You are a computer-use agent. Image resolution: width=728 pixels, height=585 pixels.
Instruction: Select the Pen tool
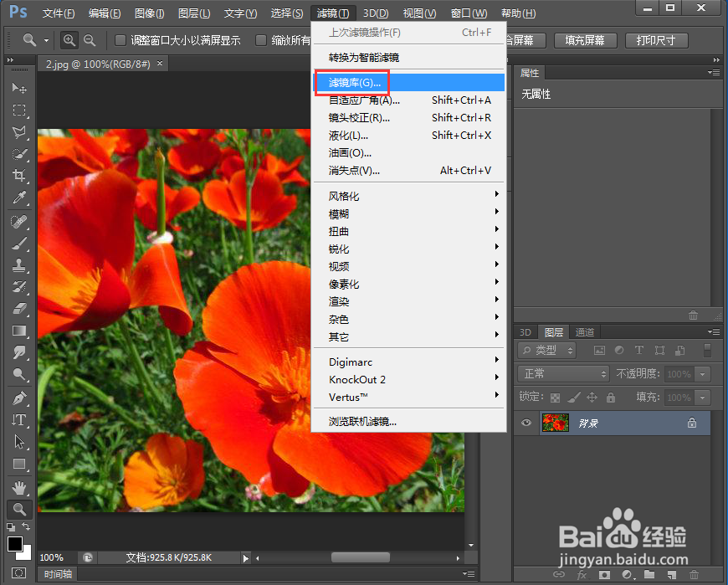(x=19, y=398)
